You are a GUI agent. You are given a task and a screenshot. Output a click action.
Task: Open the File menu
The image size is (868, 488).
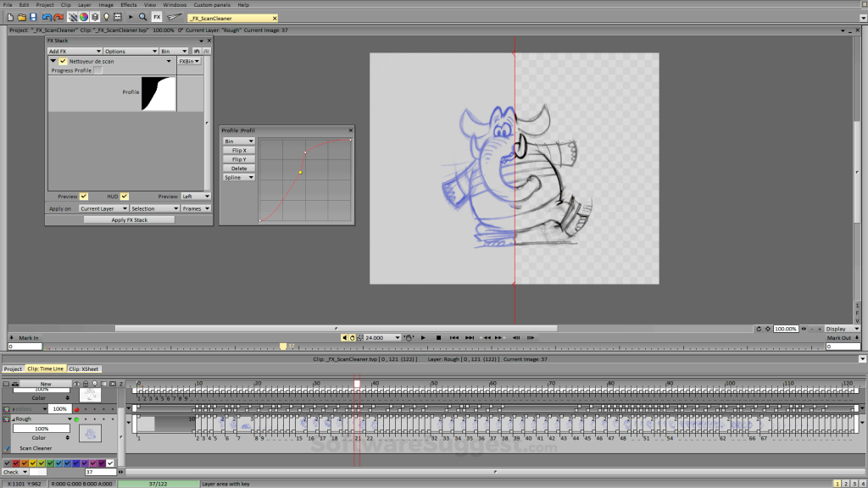[8, 4]
